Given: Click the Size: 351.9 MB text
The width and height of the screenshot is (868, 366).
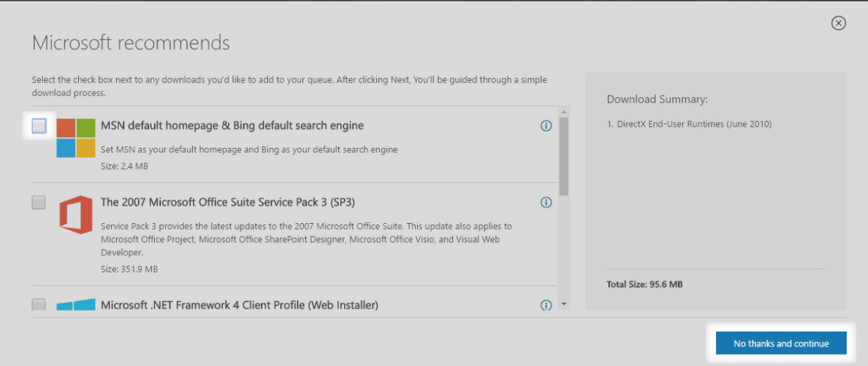Looking at the screenshot, I should (x=129, y=269).
